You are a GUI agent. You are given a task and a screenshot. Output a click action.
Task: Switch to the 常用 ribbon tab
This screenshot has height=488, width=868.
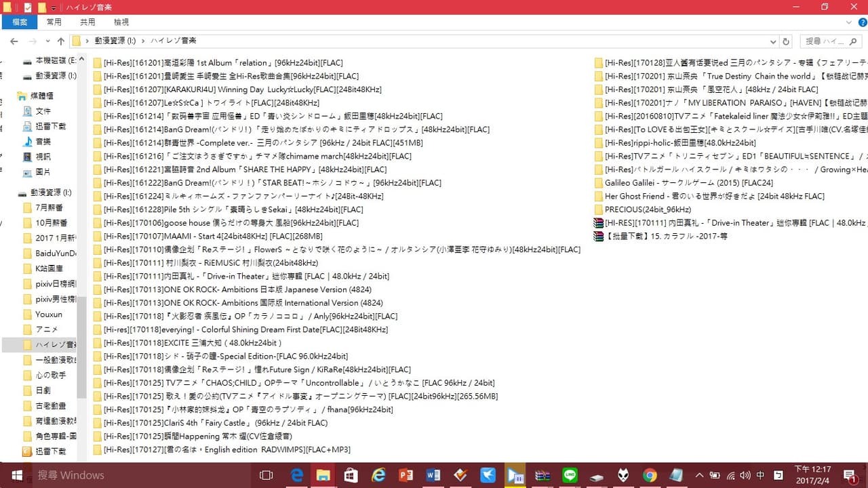pyautogui.click(x=54, y=22)
